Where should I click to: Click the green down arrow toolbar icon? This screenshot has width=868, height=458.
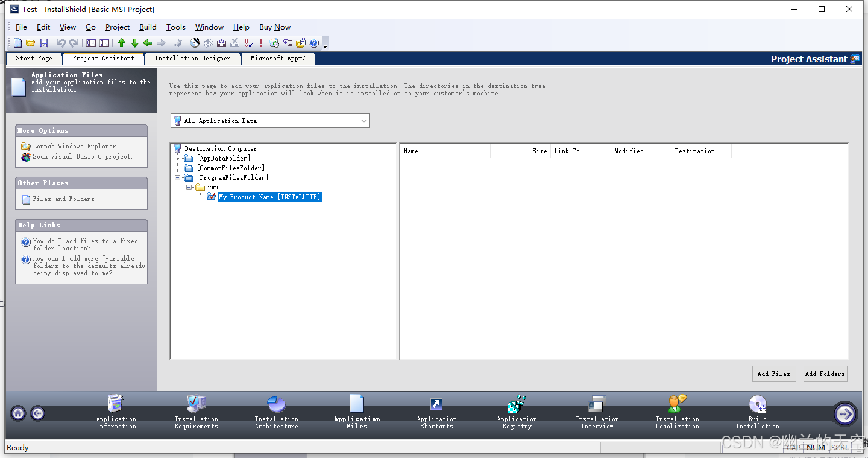134,43
